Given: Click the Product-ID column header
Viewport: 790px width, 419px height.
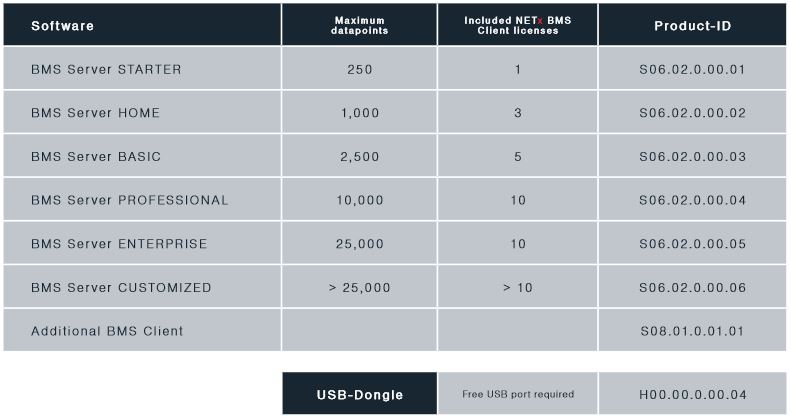Looking at the screenshot, I should pyautogui.click(x=692, y=25).
